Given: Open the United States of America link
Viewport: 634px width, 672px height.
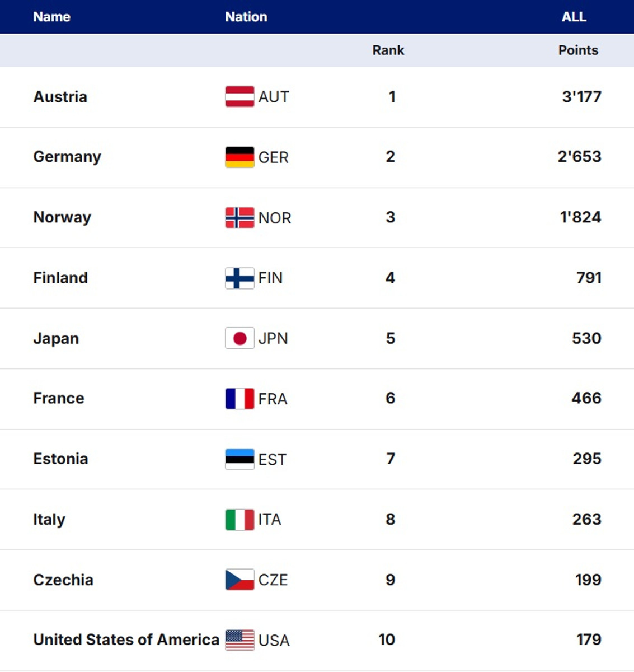Looking at the screenshot, I should click(x=126, y=640).
